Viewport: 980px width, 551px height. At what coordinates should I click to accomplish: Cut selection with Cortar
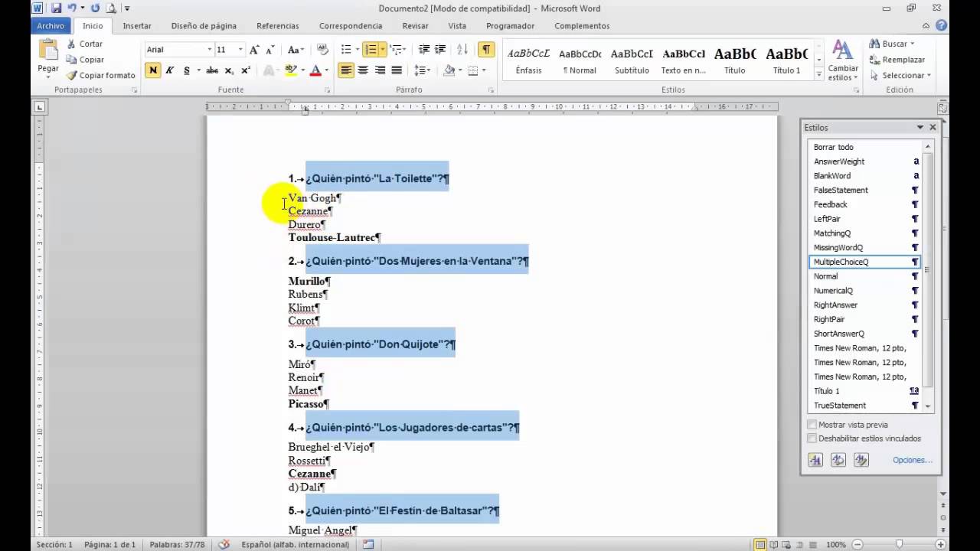84,44
